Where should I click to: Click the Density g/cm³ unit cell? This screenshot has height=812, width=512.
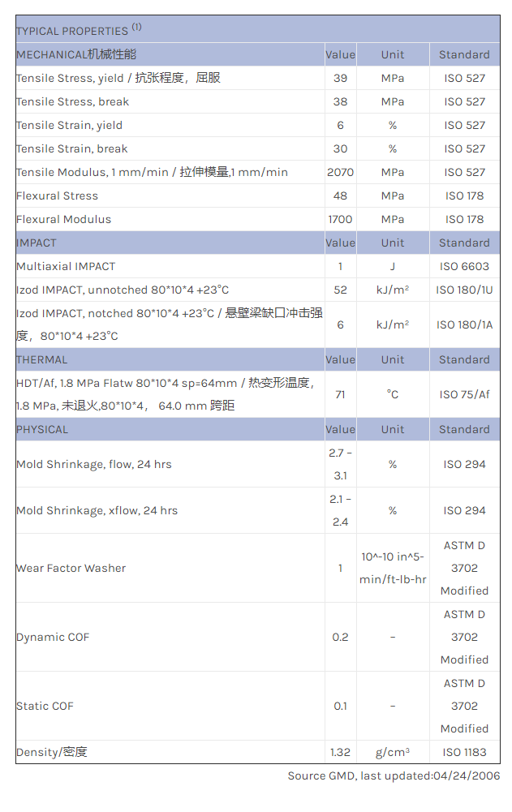point(393,752)
